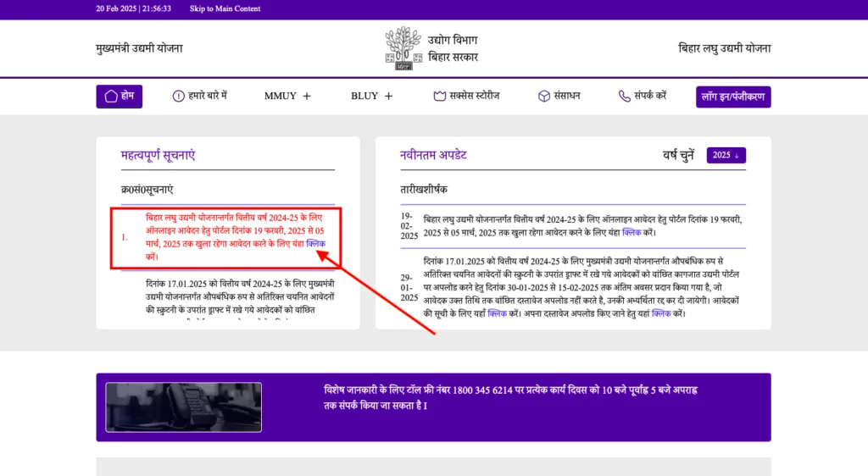The height and width of the screenshot is (476, 868).
Task: Click the 29-01-2025 date cell
Action: pos(409,287)
